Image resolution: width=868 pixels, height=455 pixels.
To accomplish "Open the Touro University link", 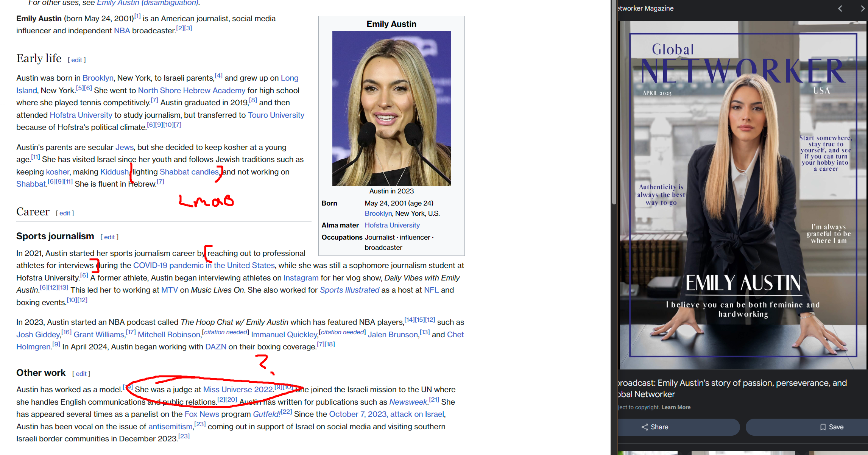I will point(276,115).
